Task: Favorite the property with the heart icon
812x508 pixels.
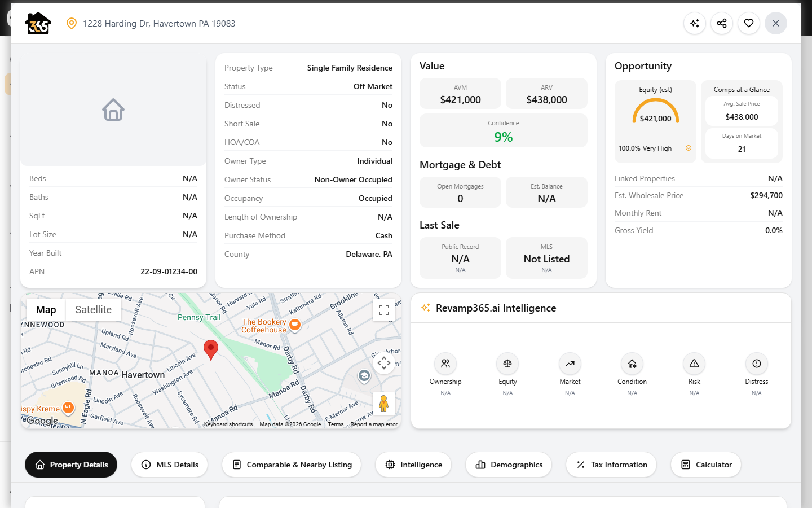Action: click(749, 23)
